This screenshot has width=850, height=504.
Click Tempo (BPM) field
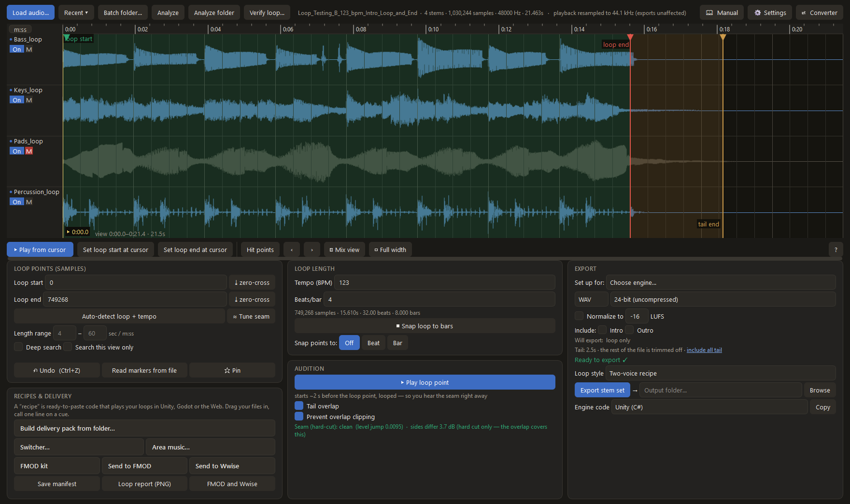[x=445, y=282]
